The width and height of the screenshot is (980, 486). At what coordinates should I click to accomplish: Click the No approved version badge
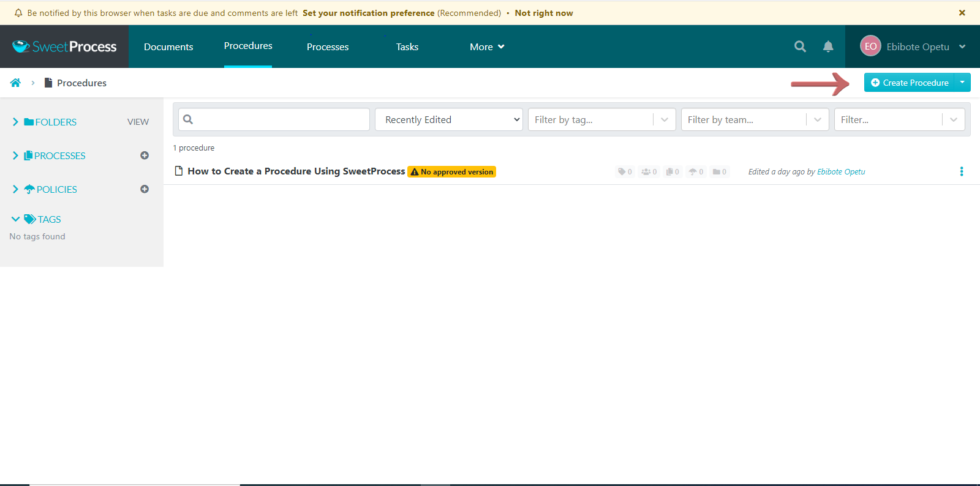452,172
